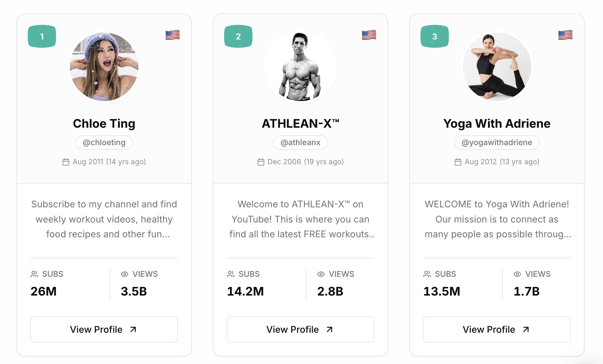Screen dimensions: 603x364
Task: View Profile for Yoga With Adriene
Action: pyautogui.click(x=497, y=329)
